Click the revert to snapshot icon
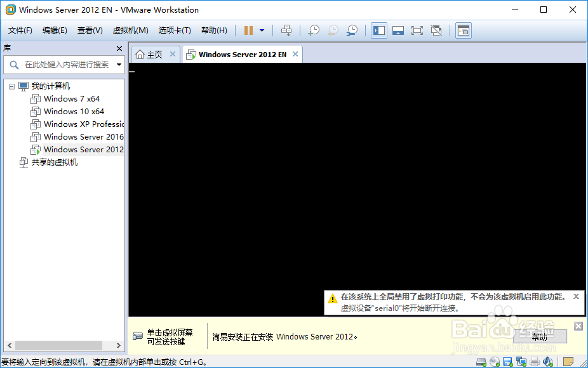Screen dimensions: 588x368 (333, 30)
